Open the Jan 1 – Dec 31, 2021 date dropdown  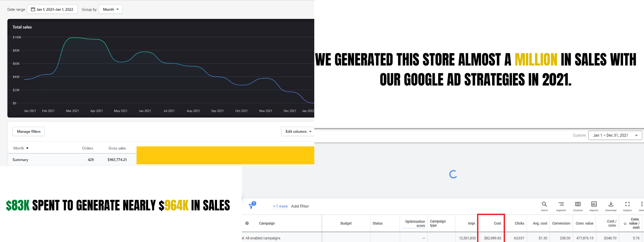[615, 135]
